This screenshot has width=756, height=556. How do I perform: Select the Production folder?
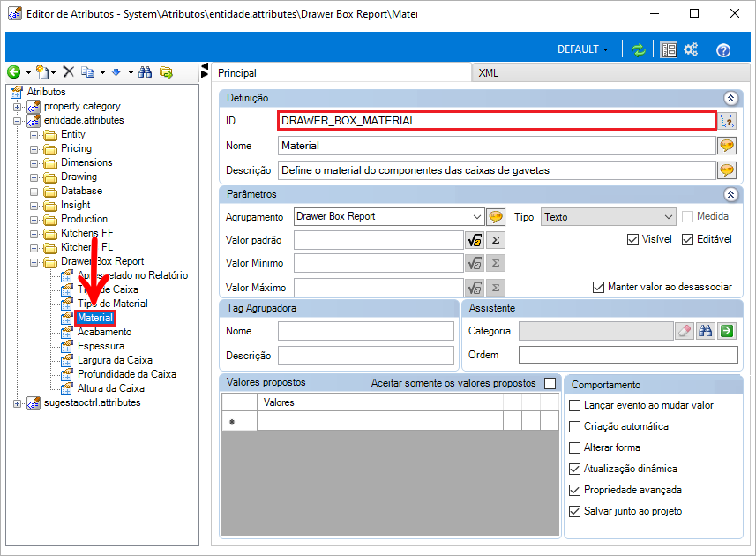(84, 219)
